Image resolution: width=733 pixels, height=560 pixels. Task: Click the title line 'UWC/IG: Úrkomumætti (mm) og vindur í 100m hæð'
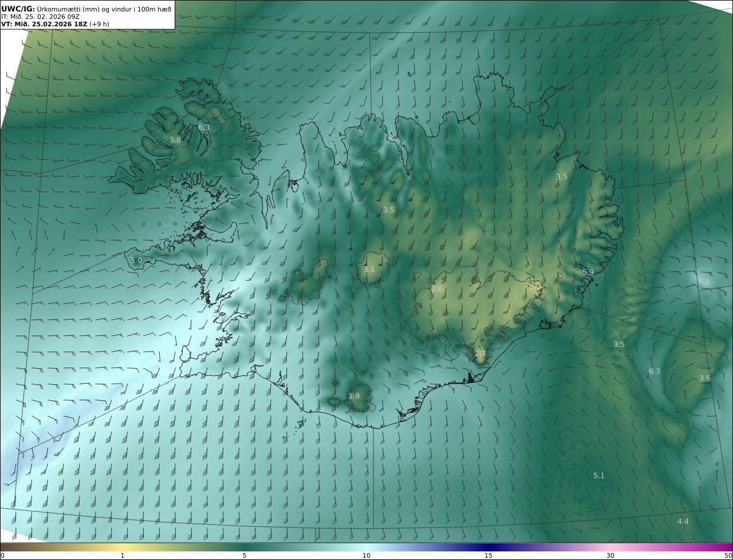pos(86,9)
